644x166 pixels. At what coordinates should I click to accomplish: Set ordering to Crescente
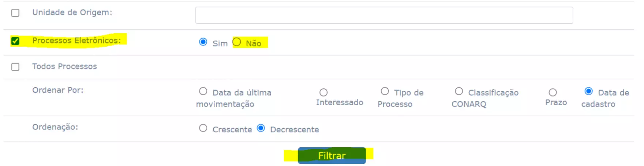click(203, 128)
